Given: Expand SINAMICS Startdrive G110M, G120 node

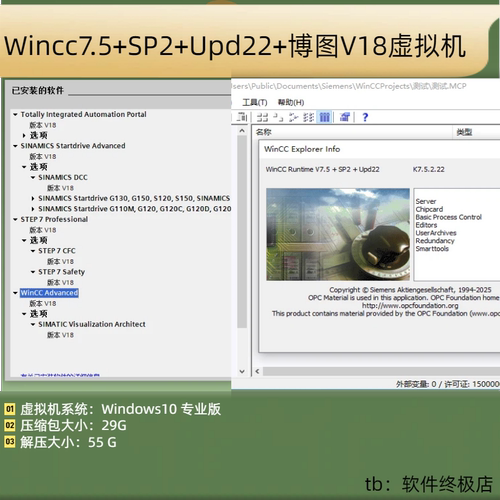Looking at the screenshot, I should point(33,209).
